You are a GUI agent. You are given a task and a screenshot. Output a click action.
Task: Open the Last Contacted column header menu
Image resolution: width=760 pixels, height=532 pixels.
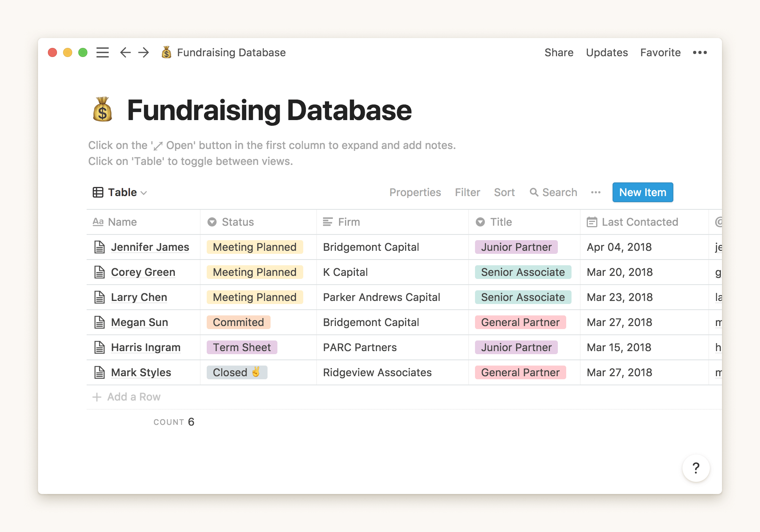point(640,222)
